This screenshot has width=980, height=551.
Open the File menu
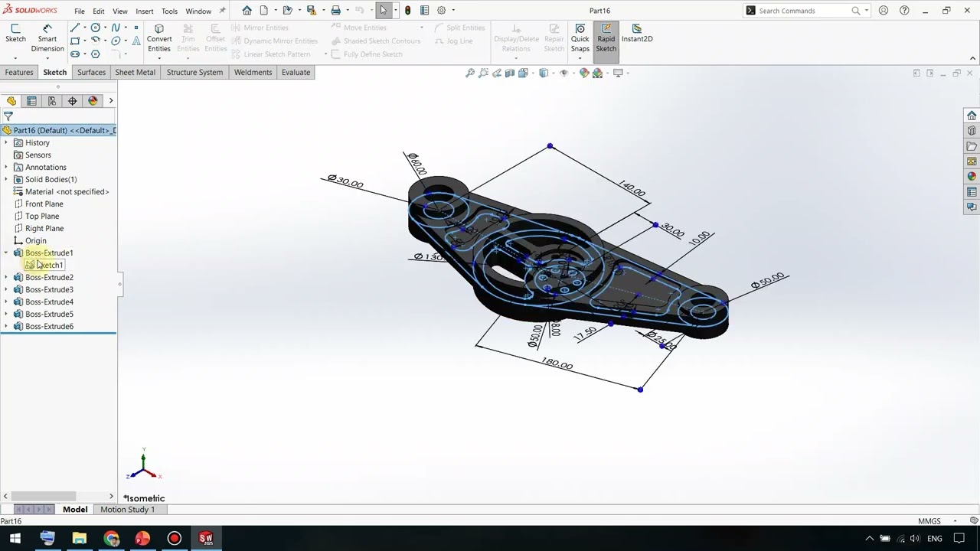click(x=80, y=11)
